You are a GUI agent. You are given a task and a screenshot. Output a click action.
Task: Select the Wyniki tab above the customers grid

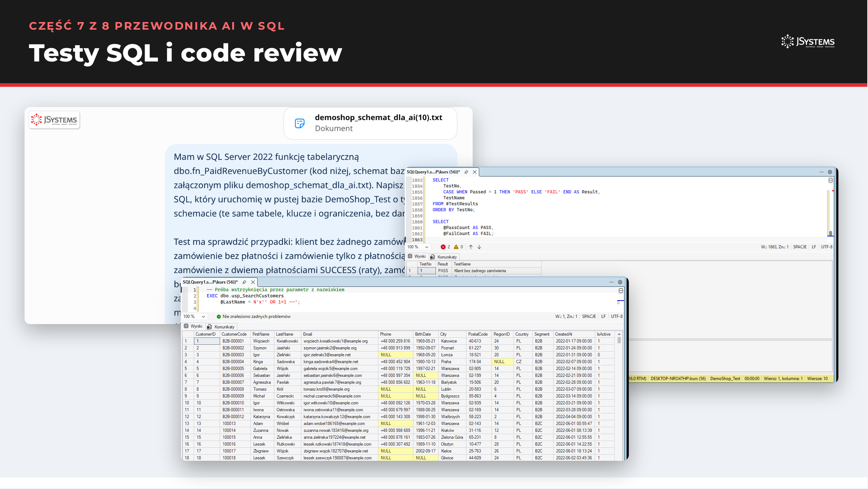(x=193, y=326)
